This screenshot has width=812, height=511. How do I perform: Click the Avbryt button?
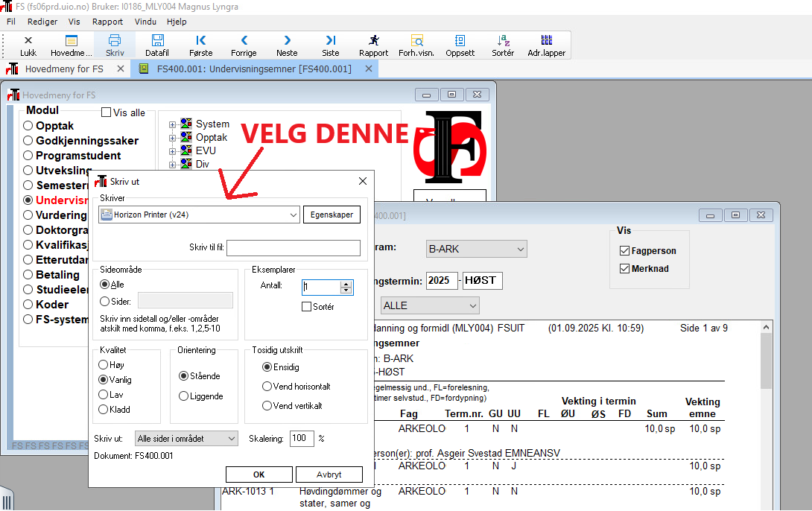[329, 475]
